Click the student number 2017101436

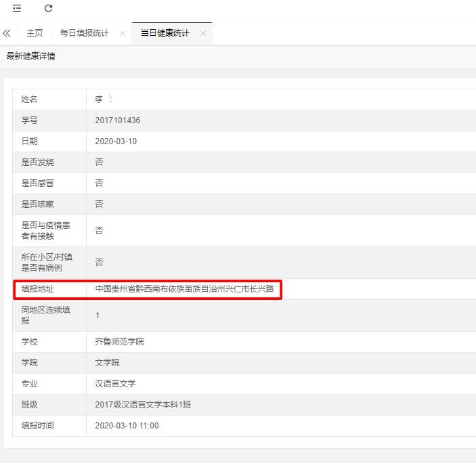[x=118, y=120]
